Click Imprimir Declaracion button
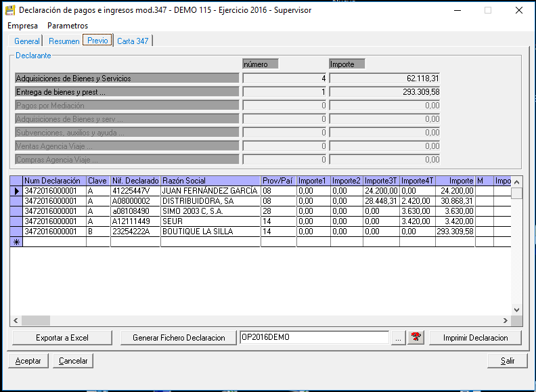Image resolution: width=536 pixels, height=392 pixels. pos(476,338)
